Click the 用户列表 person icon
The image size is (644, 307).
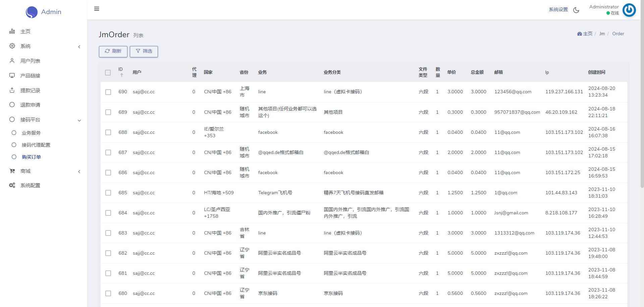[x=12, y=61]
